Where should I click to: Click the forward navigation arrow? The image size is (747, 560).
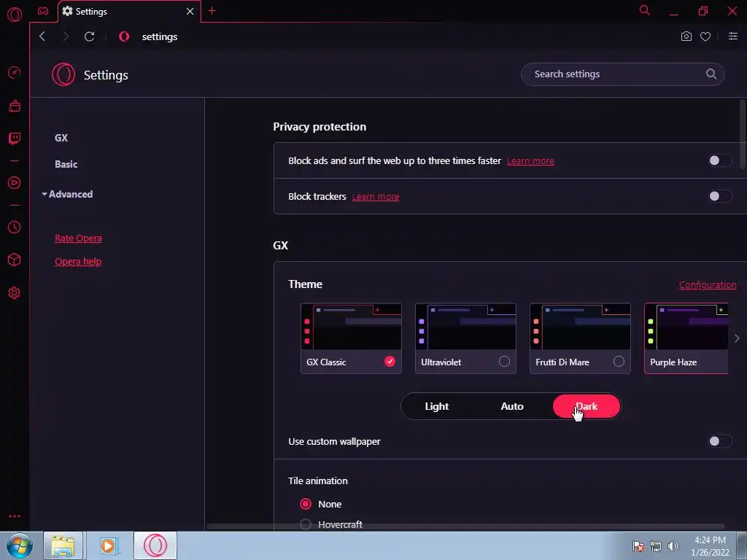(66, 36)
